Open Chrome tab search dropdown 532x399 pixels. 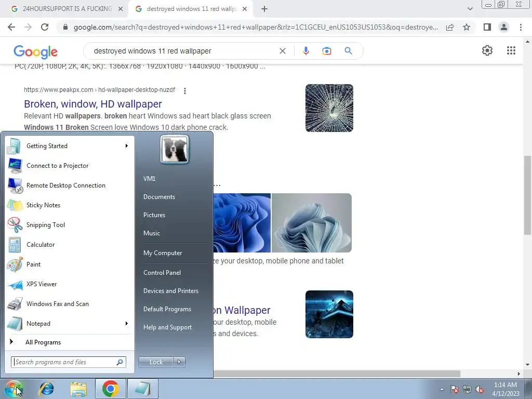coord(470,9)
